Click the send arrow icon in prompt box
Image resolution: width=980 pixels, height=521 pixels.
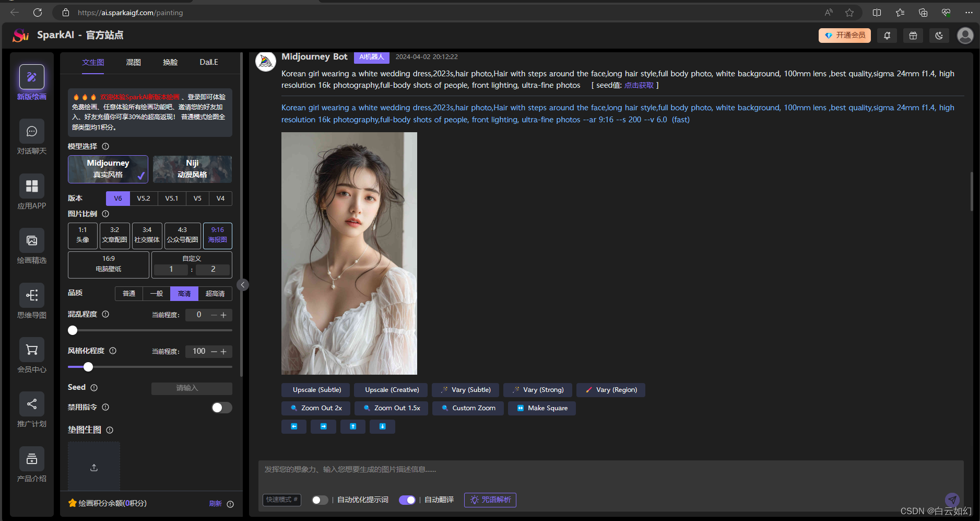pyautogui.click(x=952, y=500)
